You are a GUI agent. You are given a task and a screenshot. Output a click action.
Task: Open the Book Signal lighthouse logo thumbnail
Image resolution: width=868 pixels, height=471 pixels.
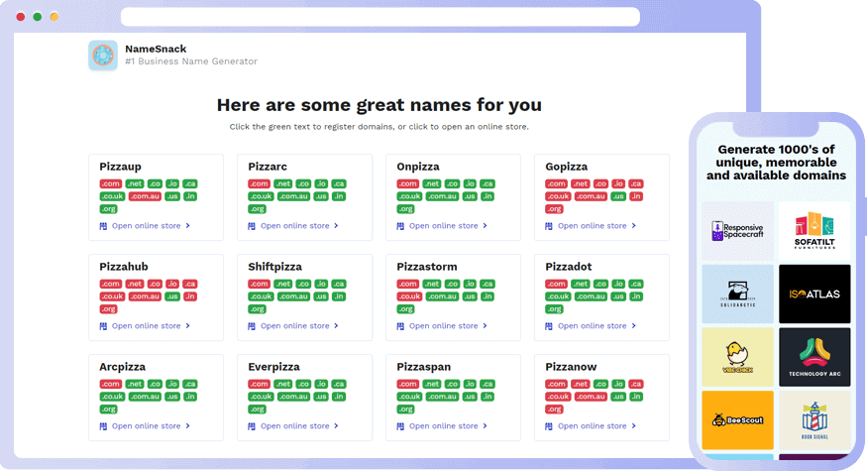click(814, 420)
